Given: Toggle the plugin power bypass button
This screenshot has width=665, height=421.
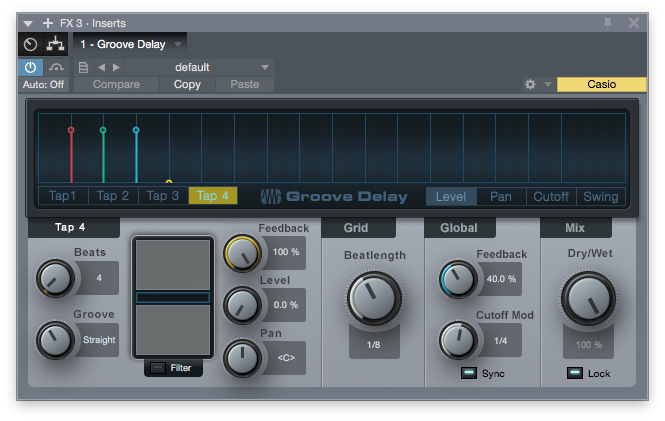Looking at the screenshot, I should pos(29,67).
